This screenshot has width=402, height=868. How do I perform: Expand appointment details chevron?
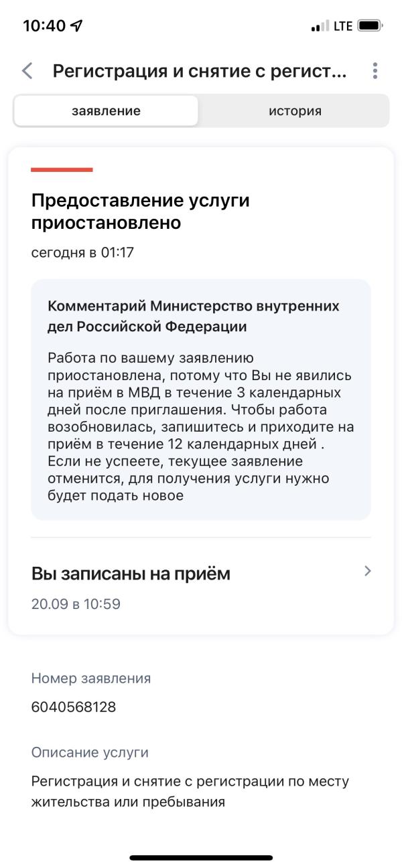coord(367,571)
